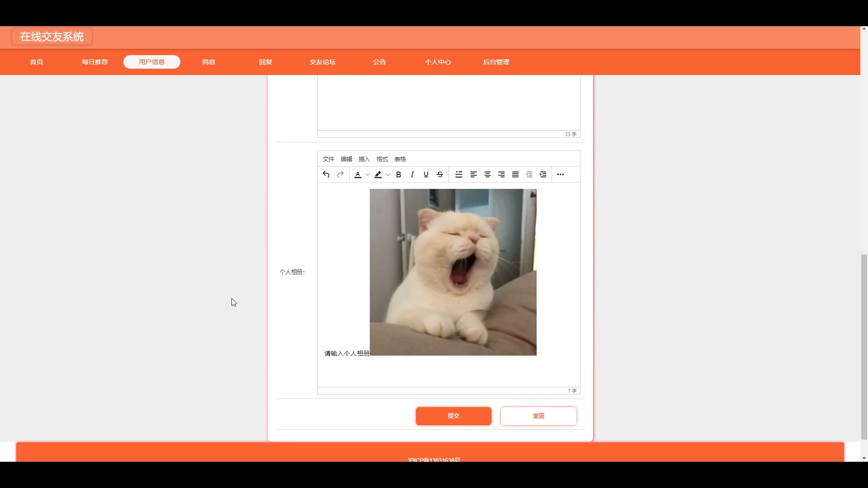This screenshot has width=868, height=488.
Task: Toggle underline formatting button
Action: click(426, 174)
